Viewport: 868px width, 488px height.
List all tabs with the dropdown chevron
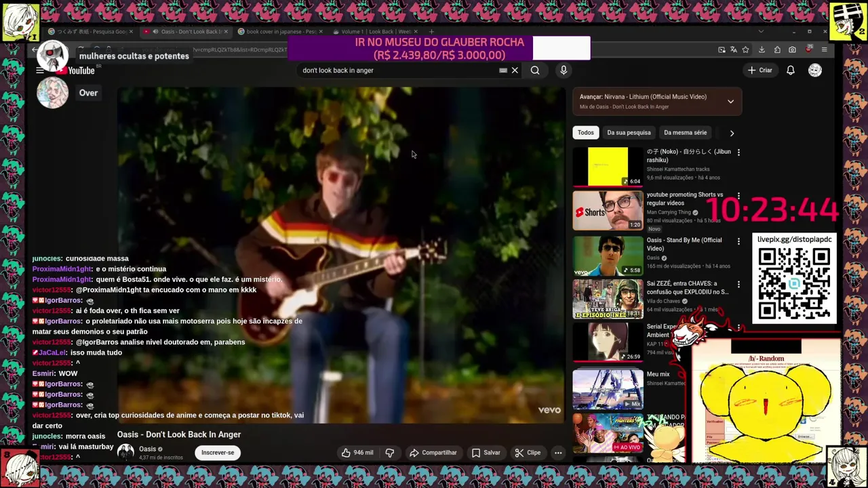pyautogui.click(x=760, y=31)
